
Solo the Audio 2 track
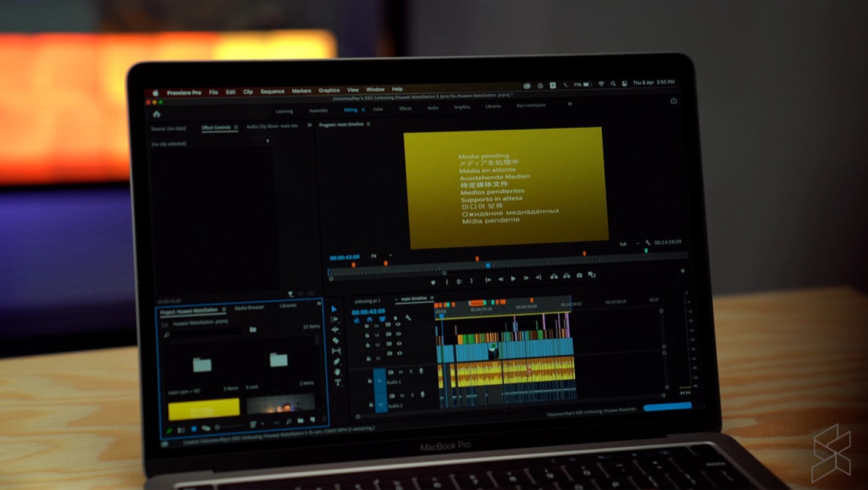click(412, 395)
